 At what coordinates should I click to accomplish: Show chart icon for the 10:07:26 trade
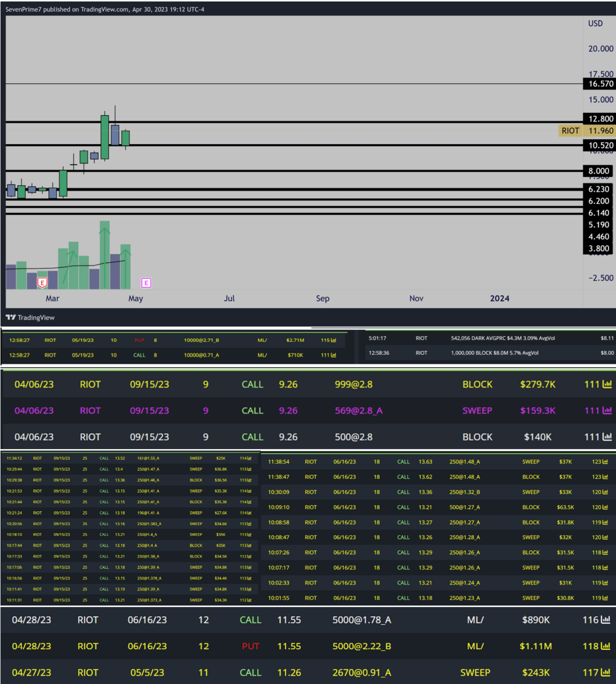605,552
